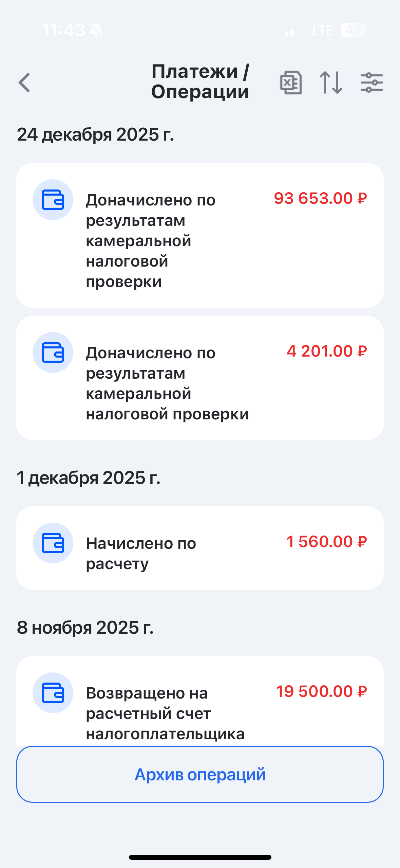Open sort order arrows
Image resolution: width=400 pixels, height=868 pixels.
(x=331, y=83)
